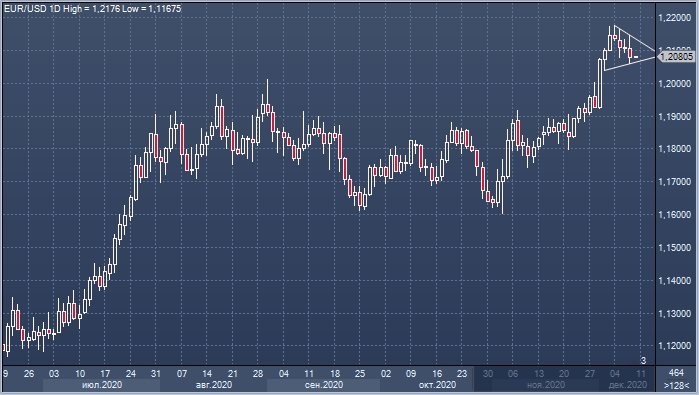Screen dimensions: 699x395
Task: Click date label 26 on the time axis
Action: pyautogui.click(x=29, y=374)
